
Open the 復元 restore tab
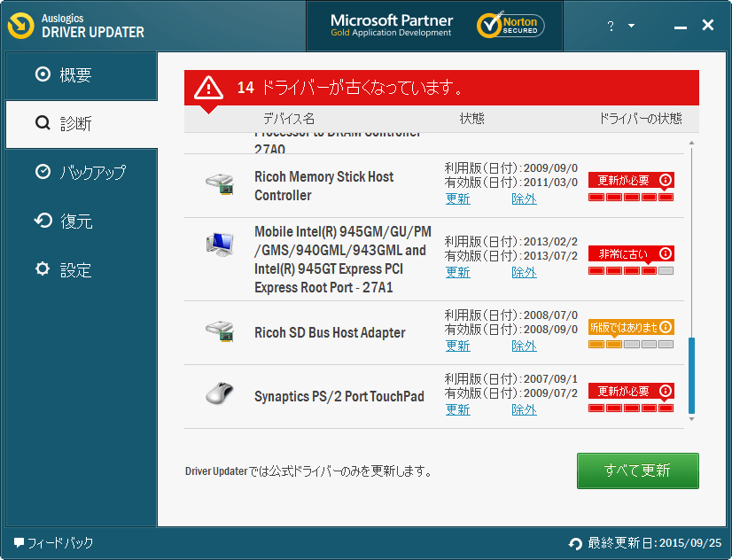(x=82, y=221)
